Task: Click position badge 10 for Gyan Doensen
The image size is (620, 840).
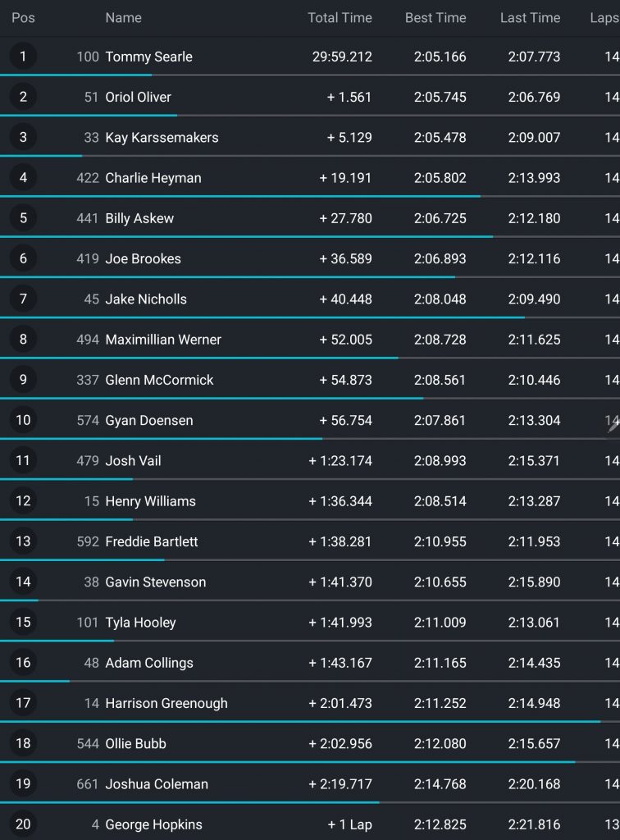Action: point(23,420)
